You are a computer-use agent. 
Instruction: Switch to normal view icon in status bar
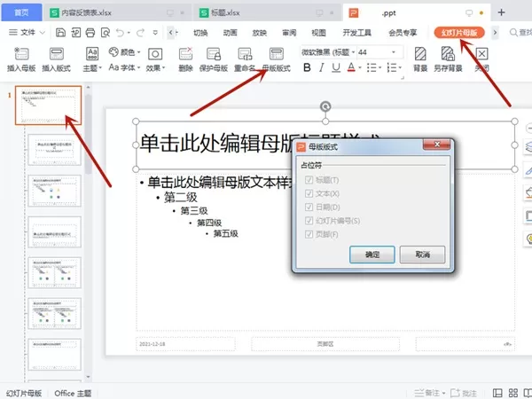click(497, 393)
